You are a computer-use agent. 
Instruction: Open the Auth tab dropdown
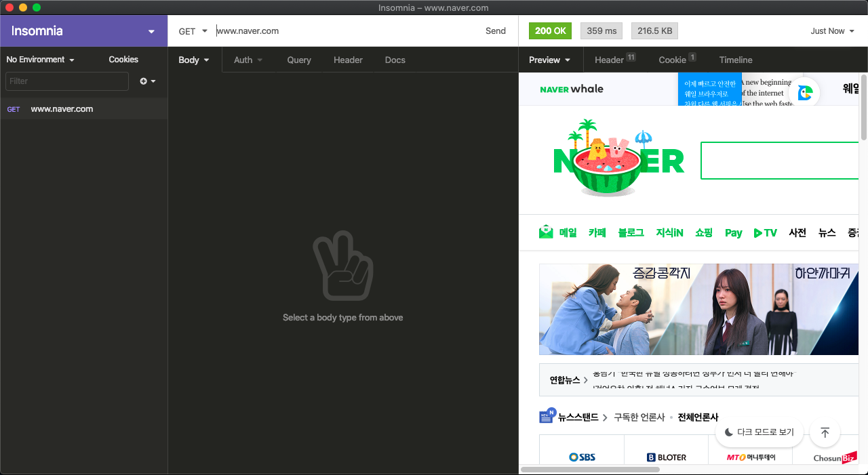pos(248,60)
